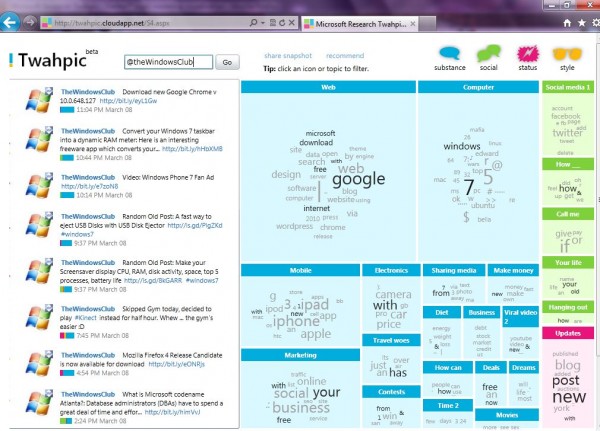Click the address bar URL field
The height and width of the screenshot is (431, 600).
[x=147, y=23]
